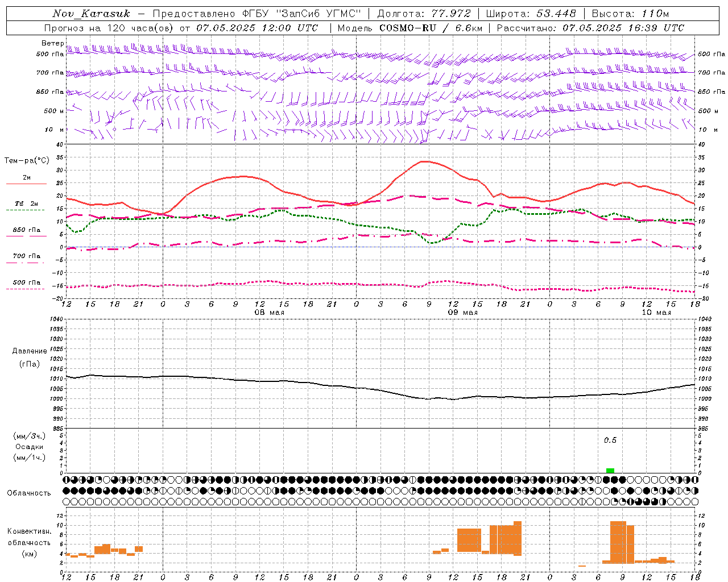
Task: Click the forecast start time 07.05.2025 12:00 UTC
Action: point(257,28)
